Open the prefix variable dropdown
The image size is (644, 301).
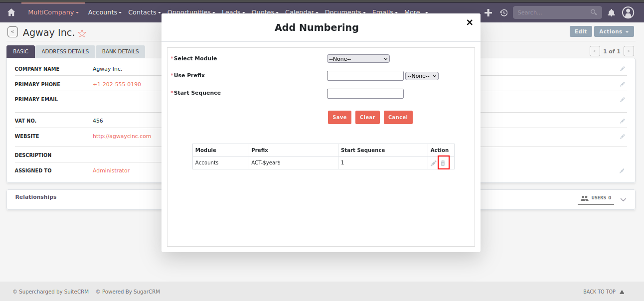pos(422,76)
